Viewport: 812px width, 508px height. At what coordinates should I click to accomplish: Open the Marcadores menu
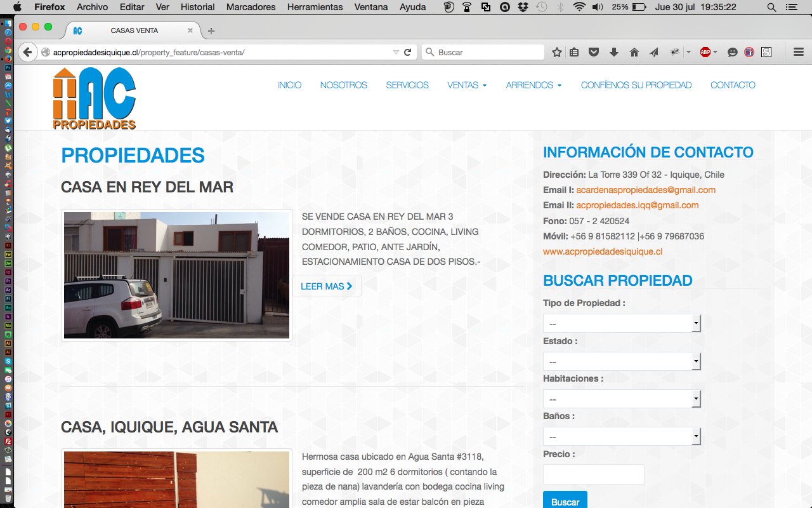pyautogui.click(x=251, y=7)
